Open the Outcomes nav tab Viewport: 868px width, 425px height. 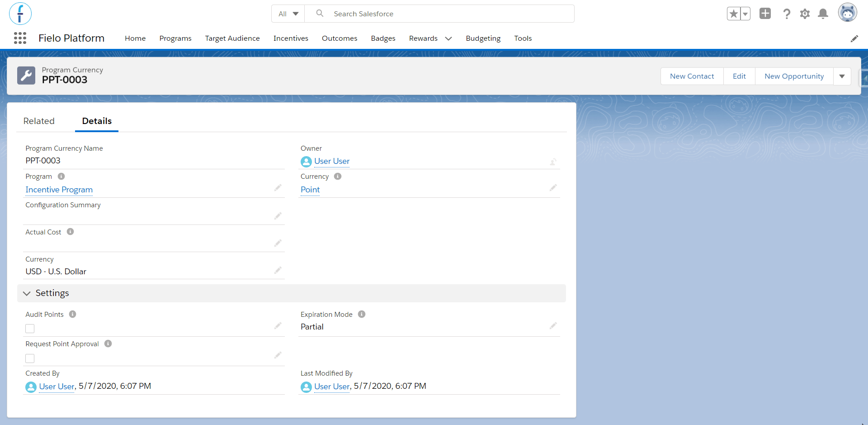click(x=340, y=38)
